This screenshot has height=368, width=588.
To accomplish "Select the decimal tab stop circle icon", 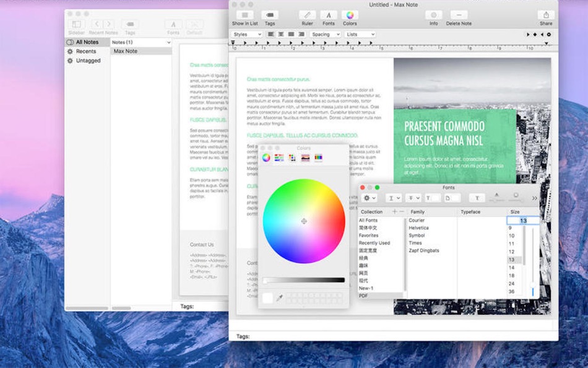I will click(x=549, y=35).
